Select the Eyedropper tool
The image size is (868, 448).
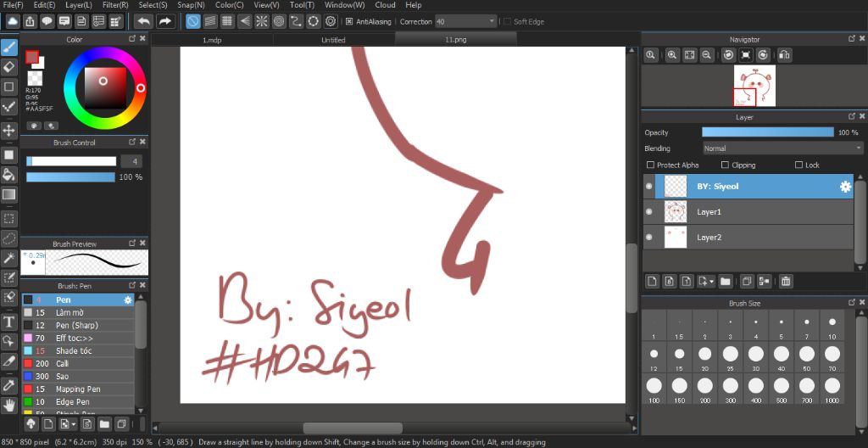pos(8,385)
